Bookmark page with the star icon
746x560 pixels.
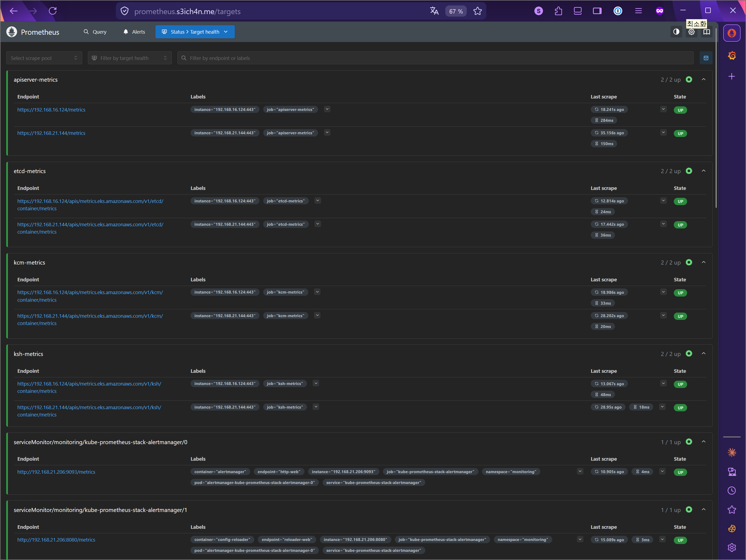(x=478, y=11)
